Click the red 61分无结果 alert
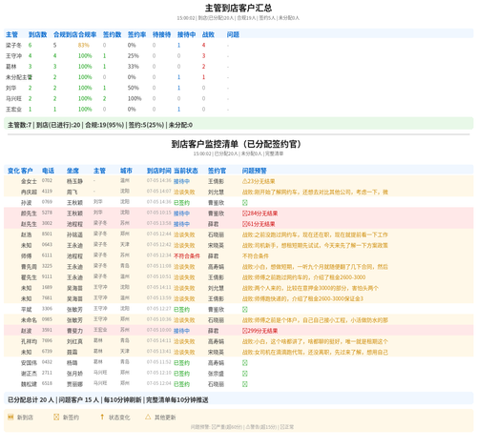 coord(259,224)
